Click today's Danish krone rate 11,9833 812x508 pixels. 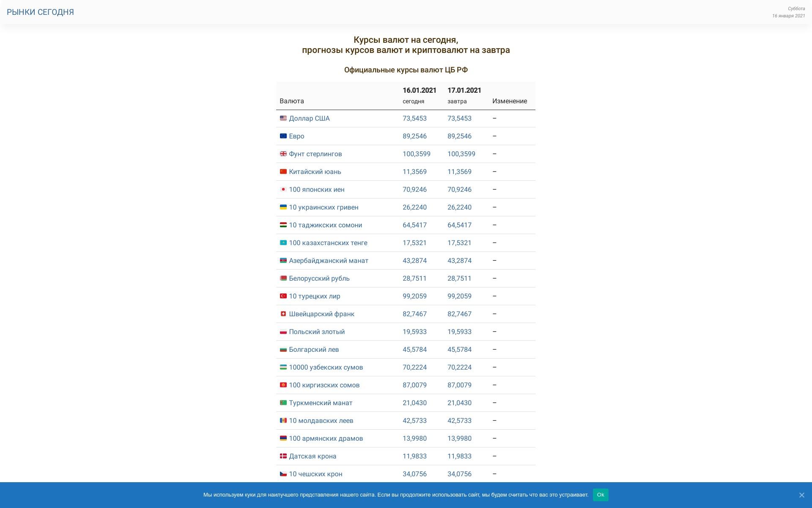pos(414,456)
